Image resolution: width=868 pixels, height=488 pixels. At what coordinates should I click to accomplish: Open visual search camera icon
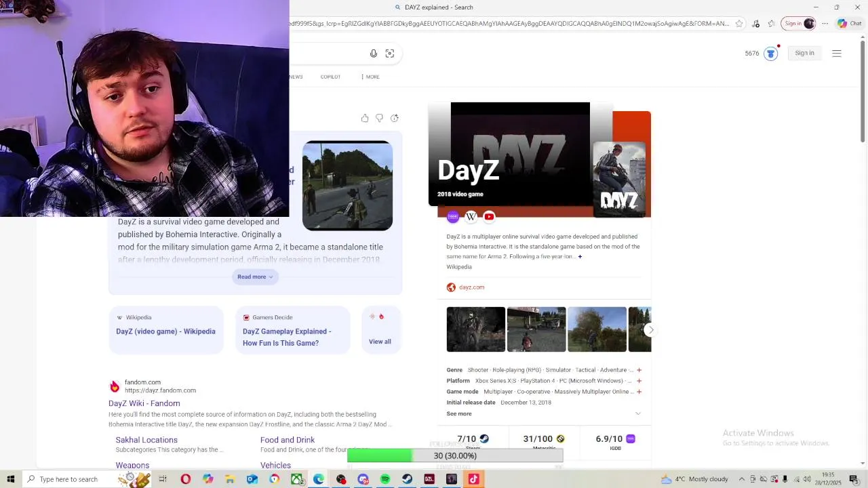(390, 54)
